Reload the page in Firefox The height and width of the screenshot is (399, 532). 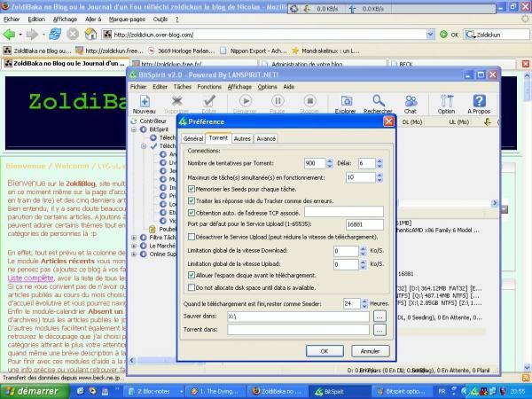pos(55,35)
